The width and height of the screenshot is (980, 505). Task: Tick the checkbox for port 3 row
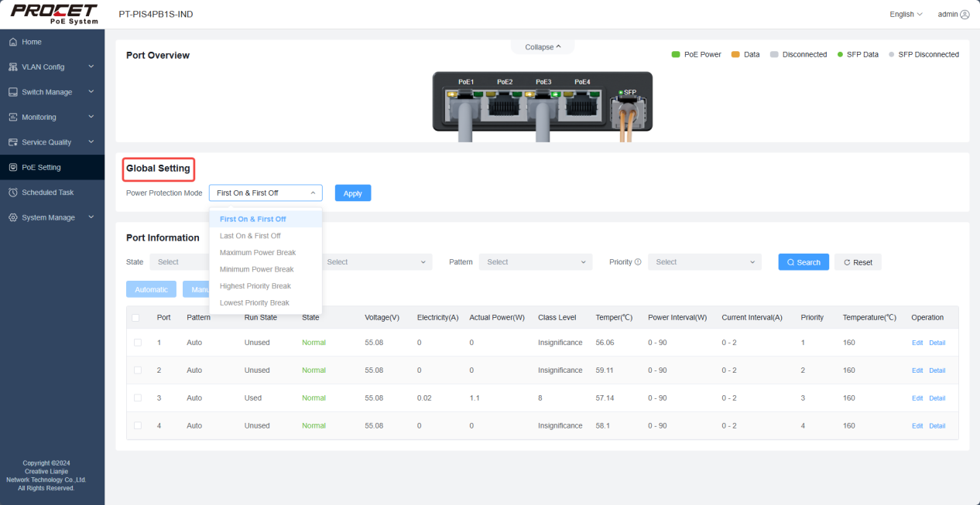click(x=138, y=398)
